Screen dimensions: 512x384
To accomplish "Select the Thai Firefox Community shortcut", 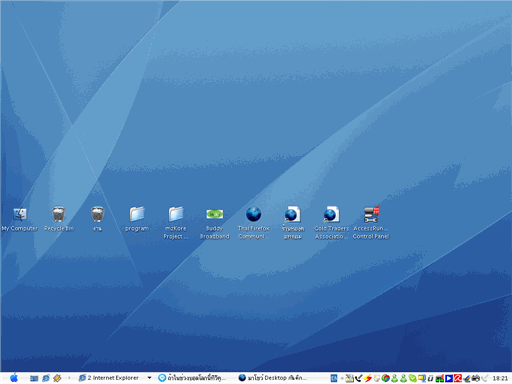I will click(x=254, y=223).
